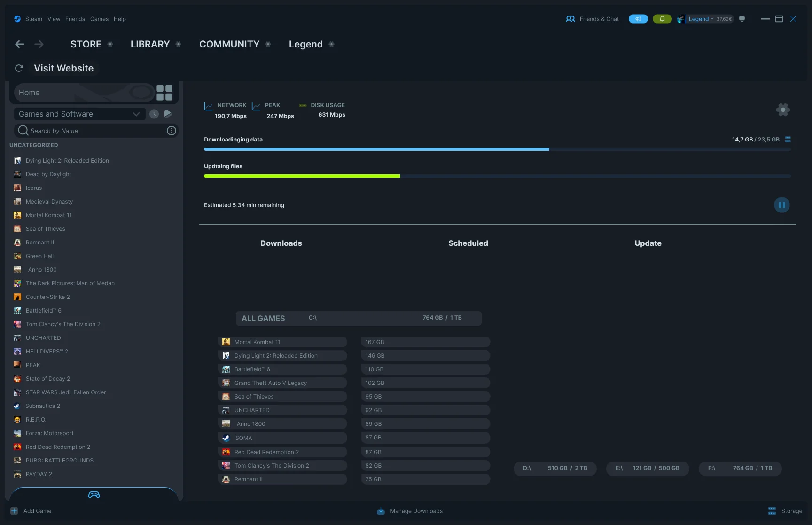Select the F:\ drive 764 GB button
Image resolution: width=812 pixels, height=525 pixels.
(x=740, y=468)
